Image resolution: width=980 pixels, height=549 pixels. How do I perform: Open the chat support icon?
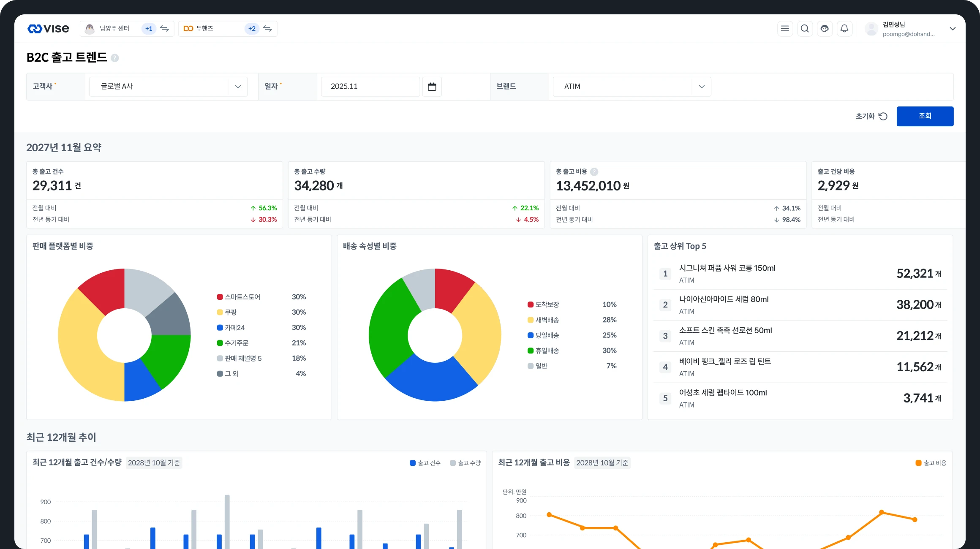pyautogui.click(x=825, y=29)
